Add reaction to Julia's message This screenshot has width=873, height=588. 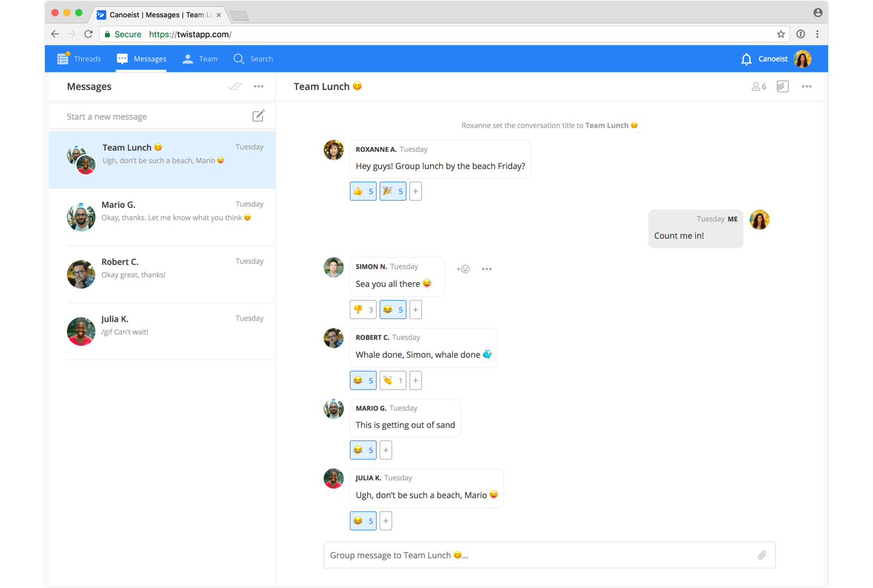386,520
